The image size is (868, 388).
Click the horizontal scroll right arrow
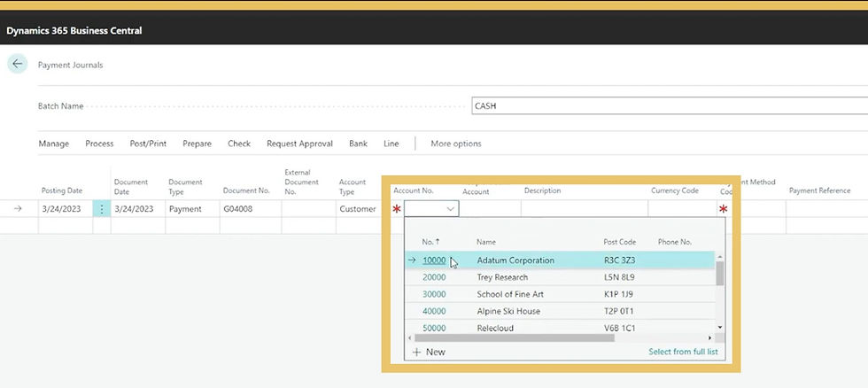tap(709, 338)
